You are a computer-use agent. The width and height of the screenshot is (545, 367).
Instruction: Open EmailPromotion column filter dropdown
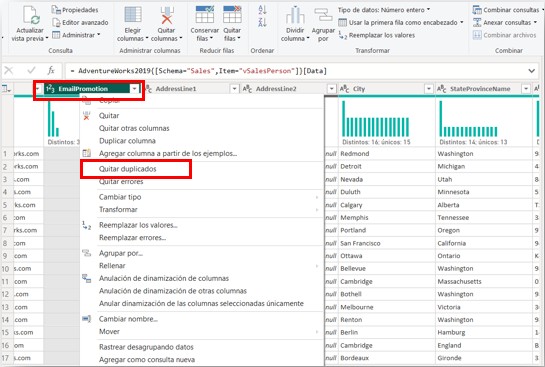point(134,89)
